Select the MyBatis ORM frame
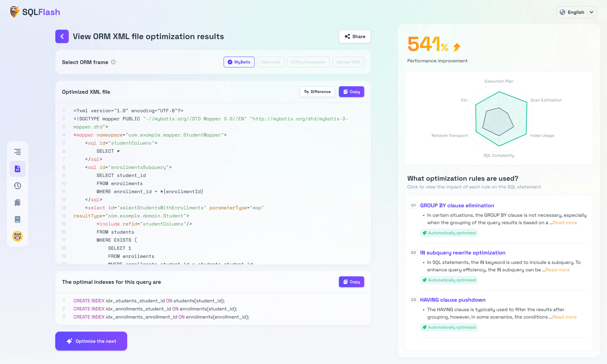607x364 pixels. (x=239, y=62)
